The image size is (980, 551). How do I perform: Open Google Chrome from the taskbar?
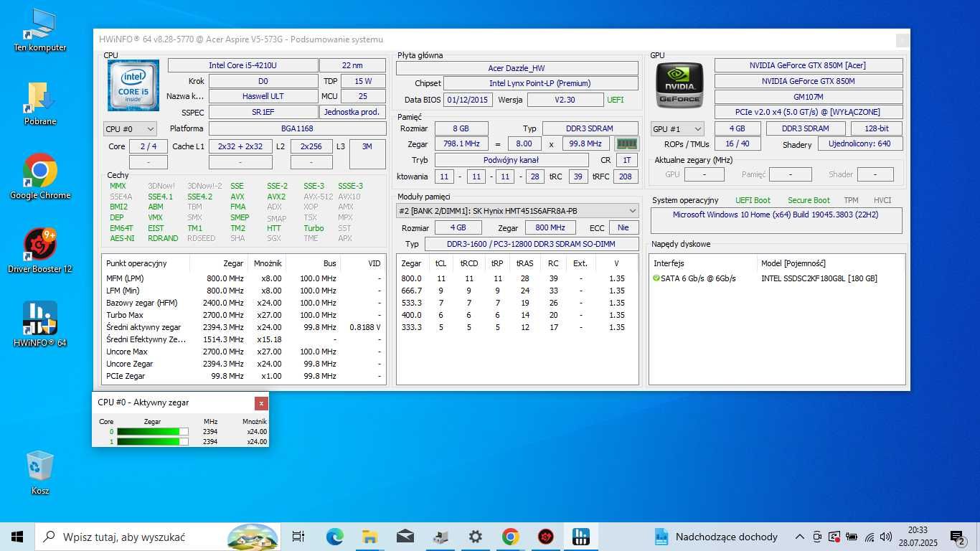coord(510,537)
